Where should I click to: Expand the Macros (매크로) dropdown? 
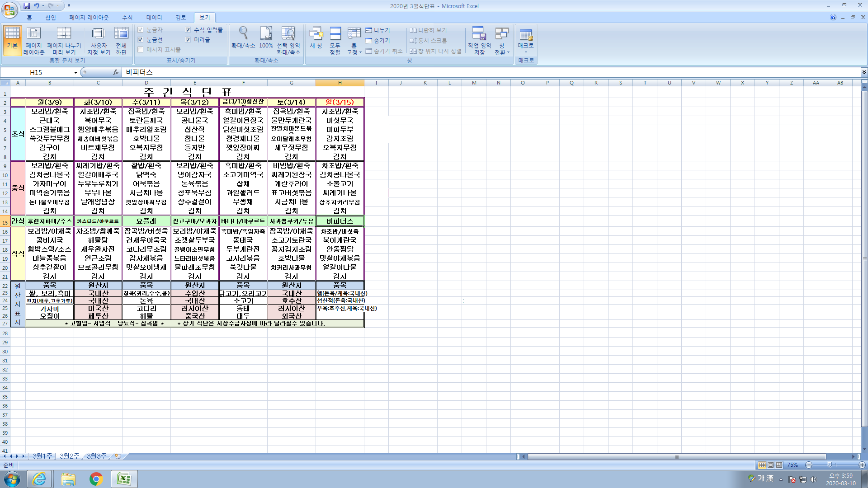(x=526, y=52)
